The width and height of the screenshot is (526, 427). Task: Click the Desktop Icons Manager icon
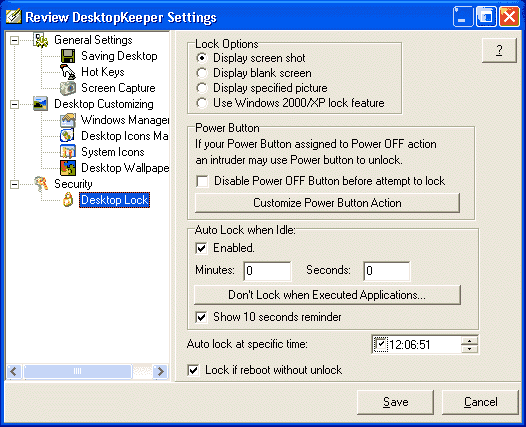point(68,136)
